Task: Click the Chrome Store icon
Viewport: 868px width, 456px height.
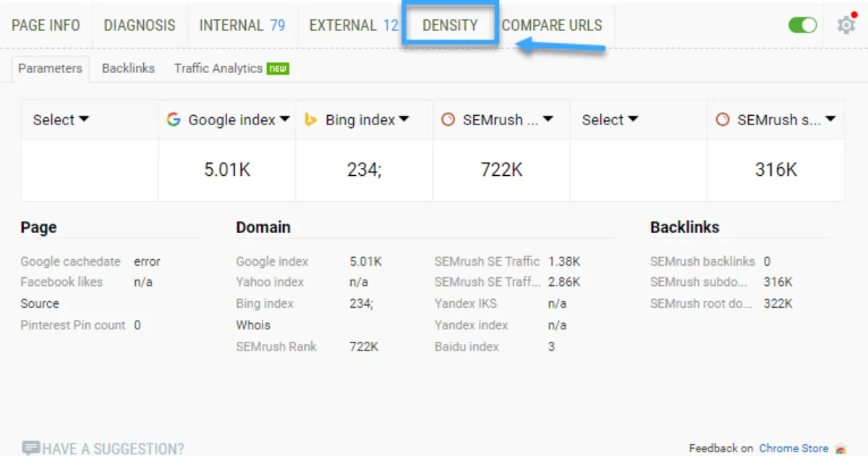Action: pyautogui.click(x=840, y=448)
